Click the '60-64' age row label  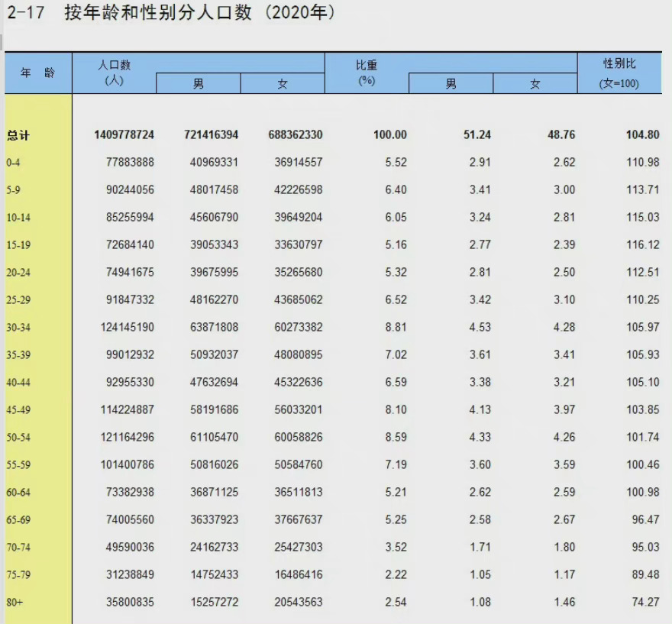point(18,493)
